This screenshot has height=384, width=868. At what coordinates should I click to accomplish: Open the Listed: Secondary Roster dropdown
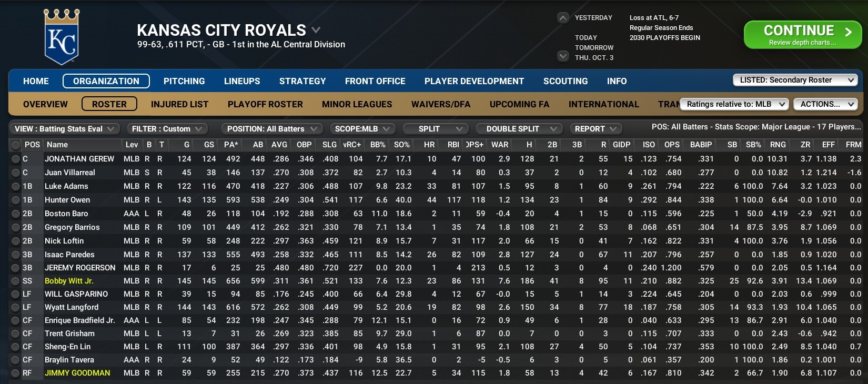pos(795,80)
